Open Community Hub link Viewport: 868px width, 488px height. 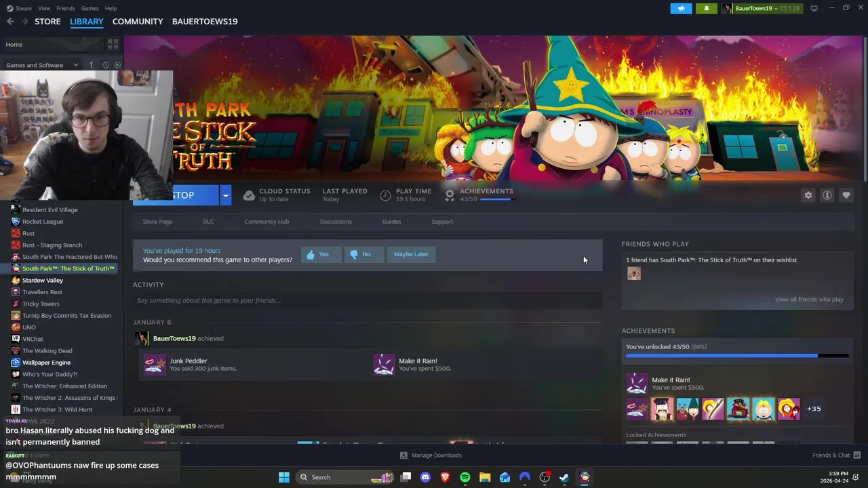point(267,222)
